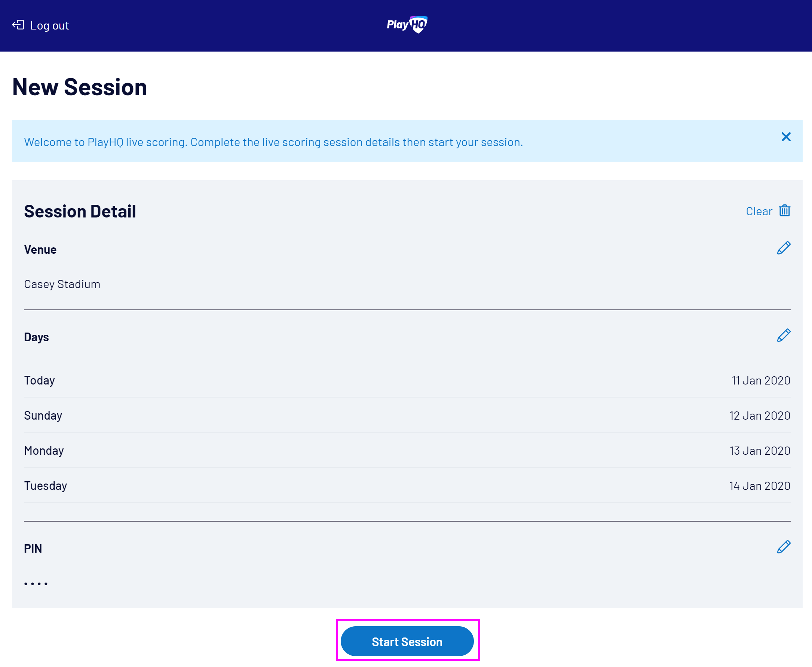Image resolution: width=812 pixels, height=667 pixels.
Task: Click the PlayHQ logo
Action: tap(407, 25)
